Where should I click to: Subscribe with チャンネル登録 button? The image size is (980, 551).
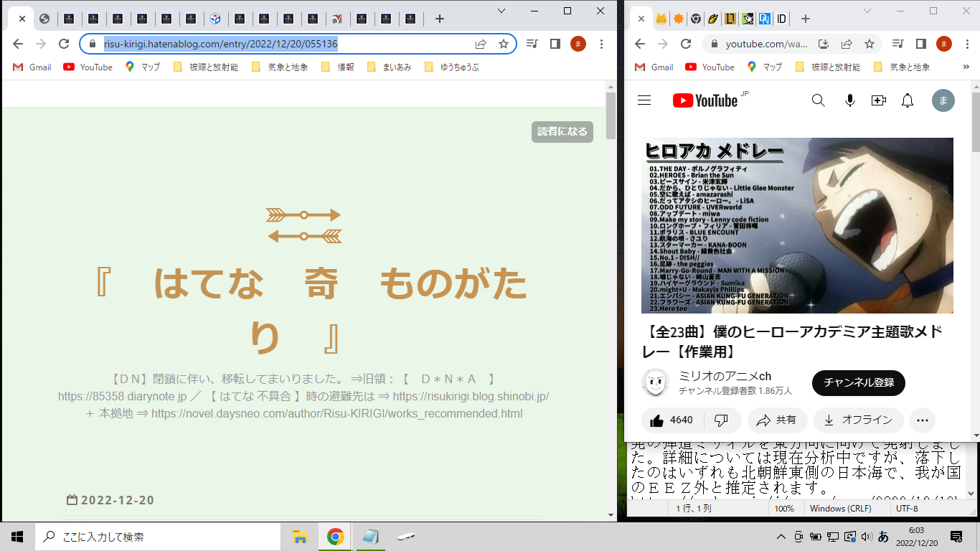pos(859,383)
